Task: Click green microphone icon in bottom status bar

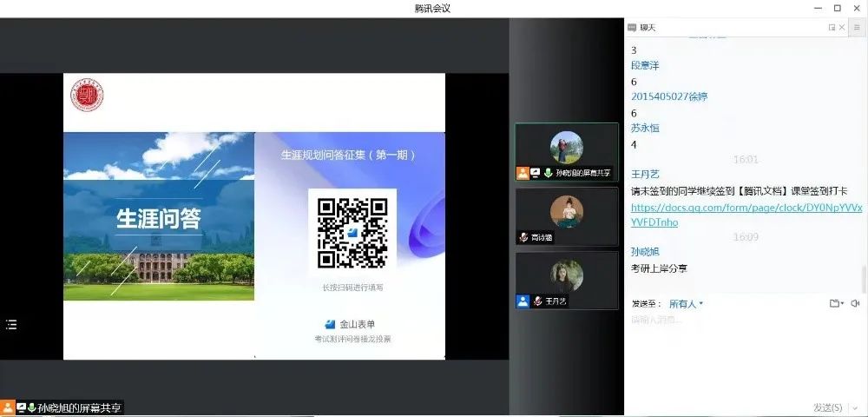Action: pyautogui.click(x=32, y=408)
